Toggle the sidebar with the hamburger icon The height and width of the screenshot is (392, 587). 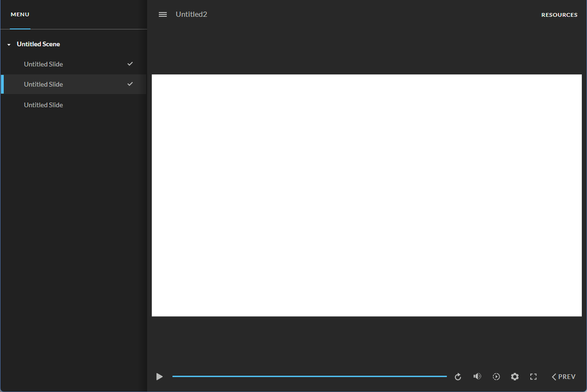tap(163, 15)
